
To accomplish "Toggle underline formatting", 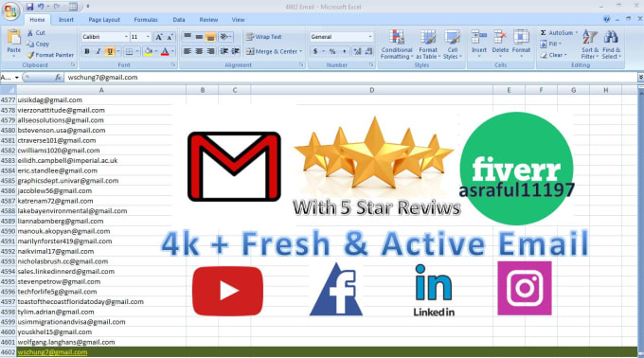I will (x=110, y=51).
